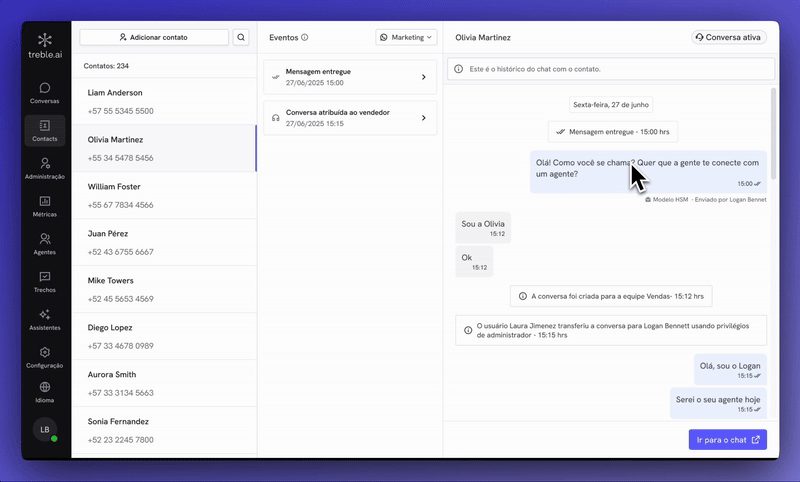Screen dimensions: 800x482
Task: Click headset icon on Conversa atribuída event
Action: pos(276,118)
